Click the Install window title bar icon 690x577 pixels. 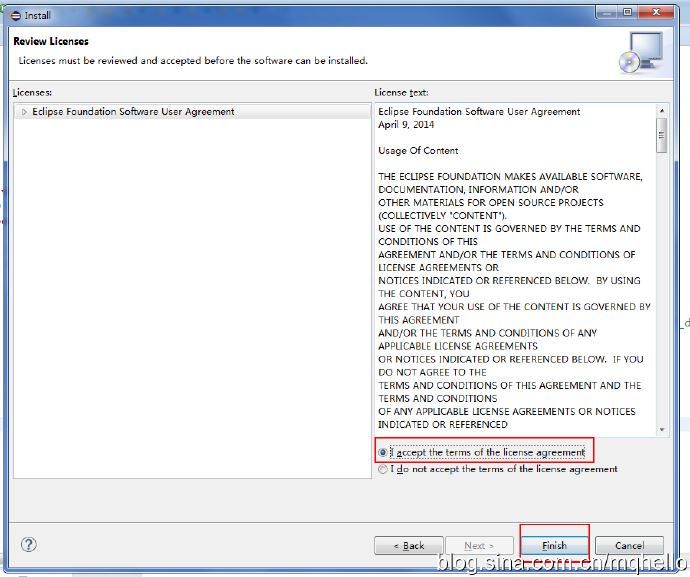point(15,13)
